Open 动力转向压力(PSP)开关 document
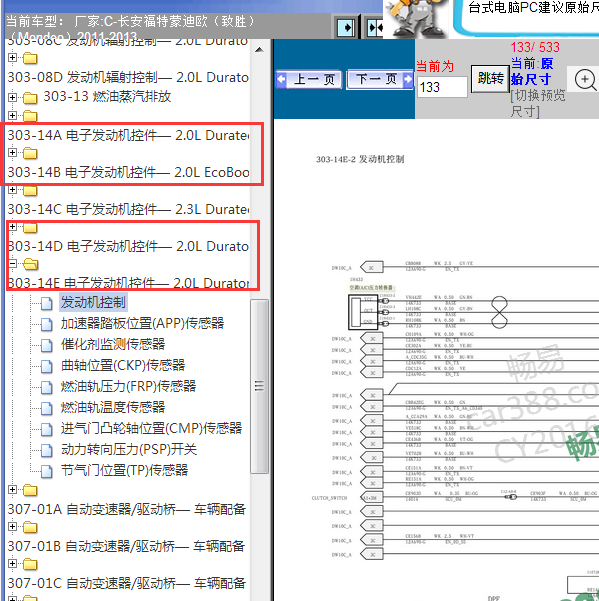 tap(129, 449)
